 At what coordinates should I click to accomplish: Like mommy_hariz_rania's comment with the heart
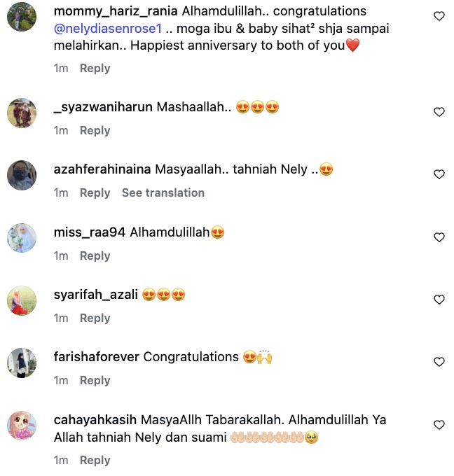[439, 16]
